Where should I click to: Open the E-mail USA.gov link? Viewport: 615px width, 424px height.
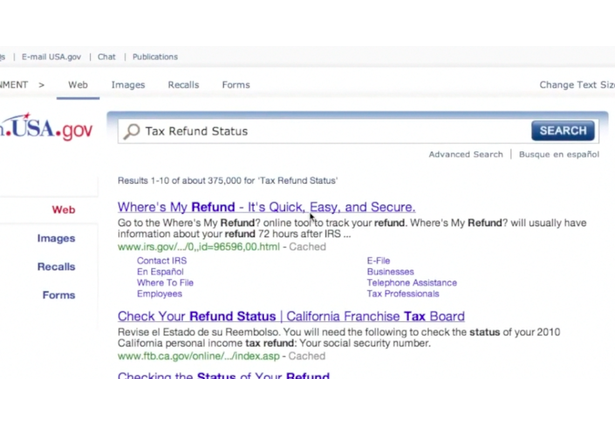point(51,57)
